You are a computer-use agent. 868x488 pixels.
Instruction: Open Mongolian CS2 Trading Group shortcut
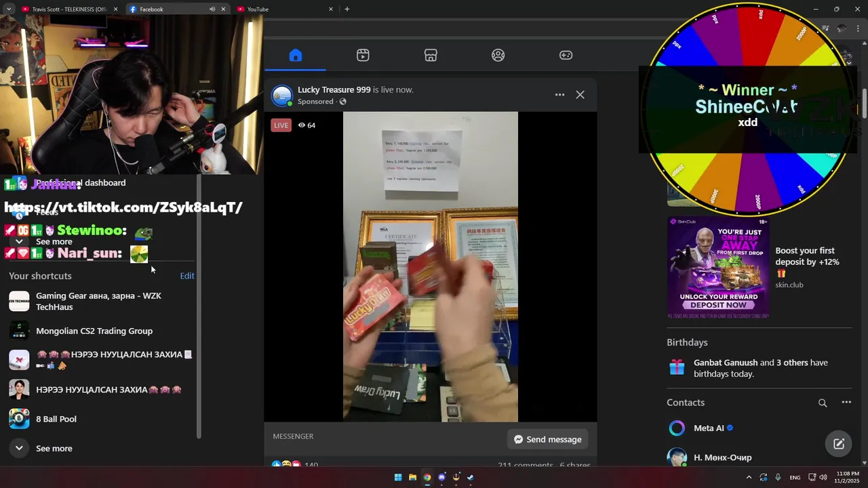[x=102, y=331]
